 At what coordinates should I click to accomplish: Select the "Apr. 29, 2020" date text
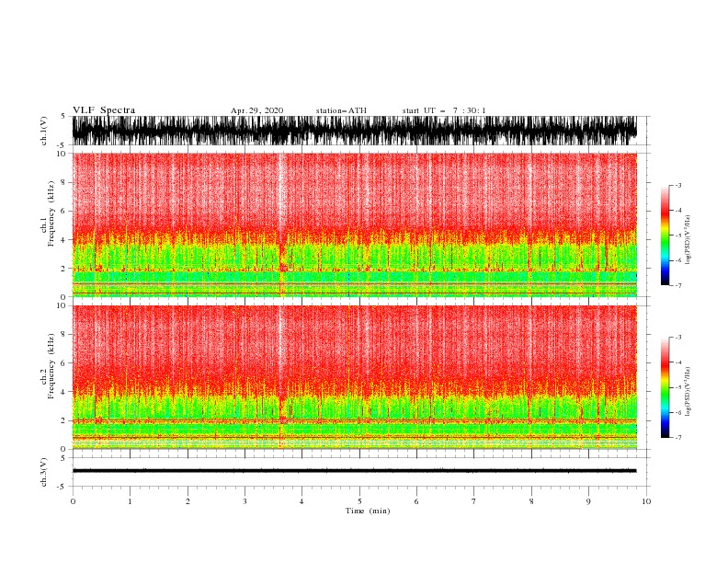256,110
